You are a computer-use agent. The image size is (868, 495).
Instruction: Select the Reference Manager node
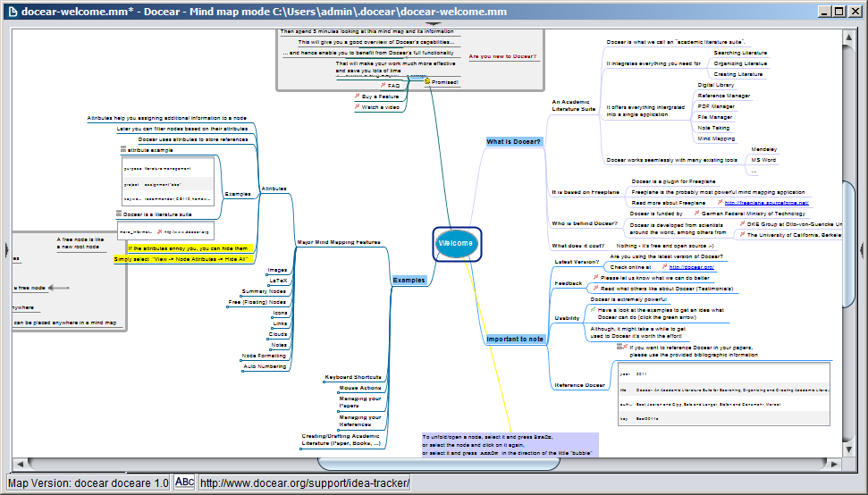pyautogui.click(x=723, y=96)
